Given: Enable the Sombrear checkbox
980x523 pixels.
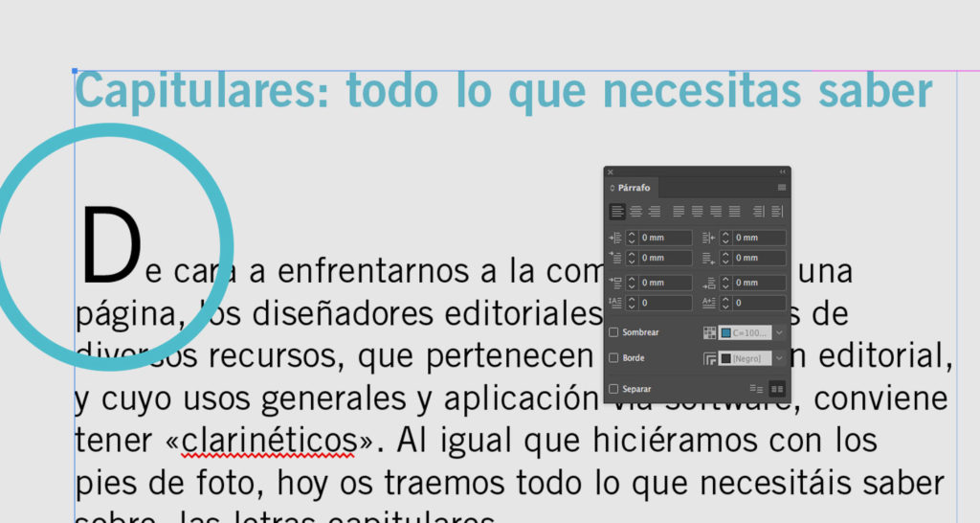Looking at the screenshot, I should coord(613,332).
